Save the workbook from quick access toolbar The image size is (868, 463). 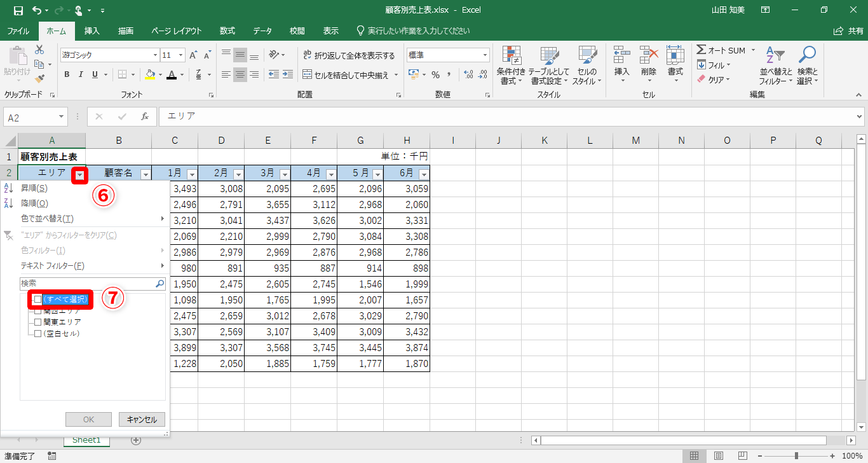(x=18, y=10)
